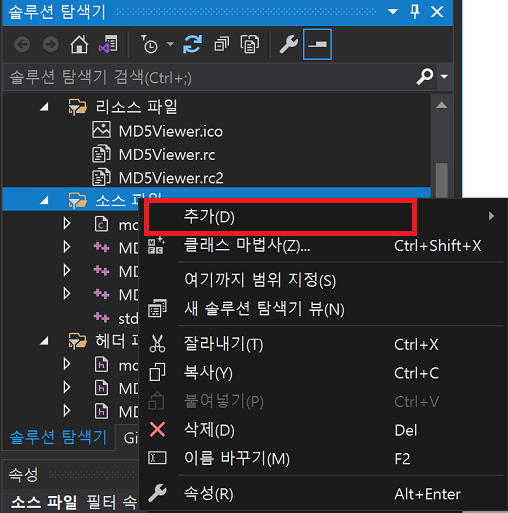The height and width of the screenshot is (513, 508).
Task: Click the scissors cut icon
Action: click(x=157, y=344)
